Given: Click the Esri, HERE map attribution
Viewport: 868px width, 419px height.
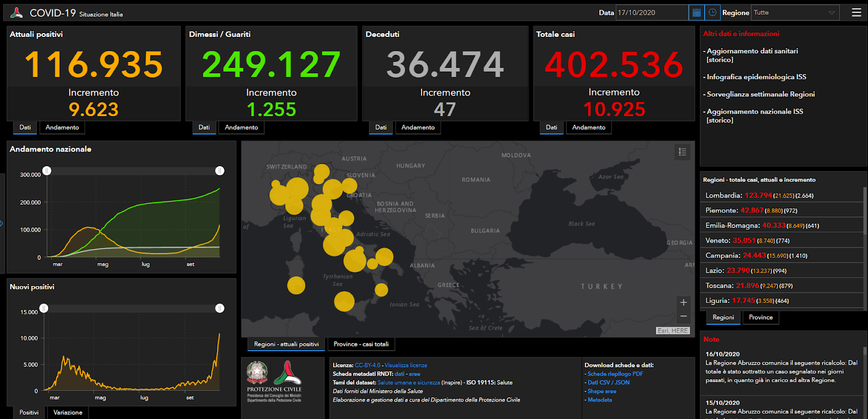Looking at the screenshot, I should pyautogui.click(x=673, y=331).
